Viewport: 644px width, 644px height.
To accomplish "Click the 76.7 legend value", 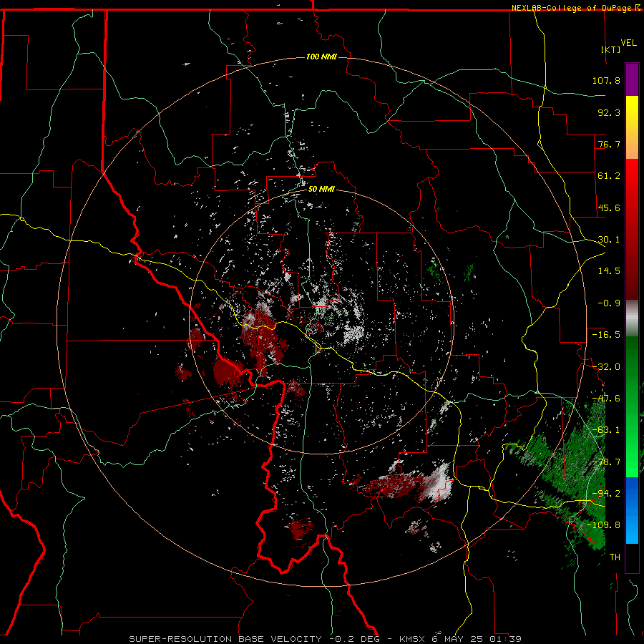I will point(609,144).
